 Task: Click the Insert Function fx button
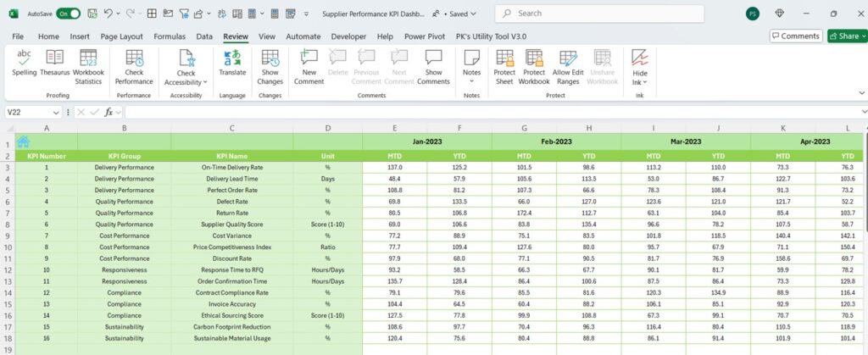(x=109, y=112)
